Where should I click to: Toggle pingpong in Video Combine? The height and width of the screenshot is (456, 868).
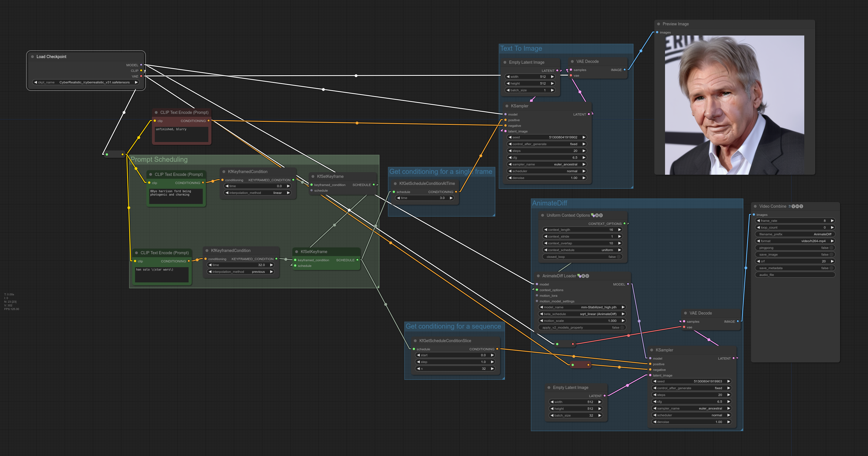point(831,248)
